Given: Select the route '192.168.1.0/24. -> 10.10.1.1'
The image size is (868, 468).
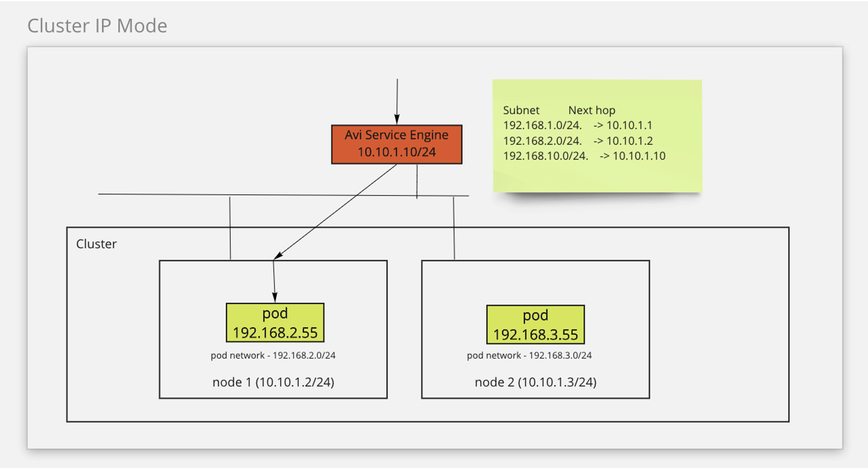Looking at the screenshot, I should 578,125.
